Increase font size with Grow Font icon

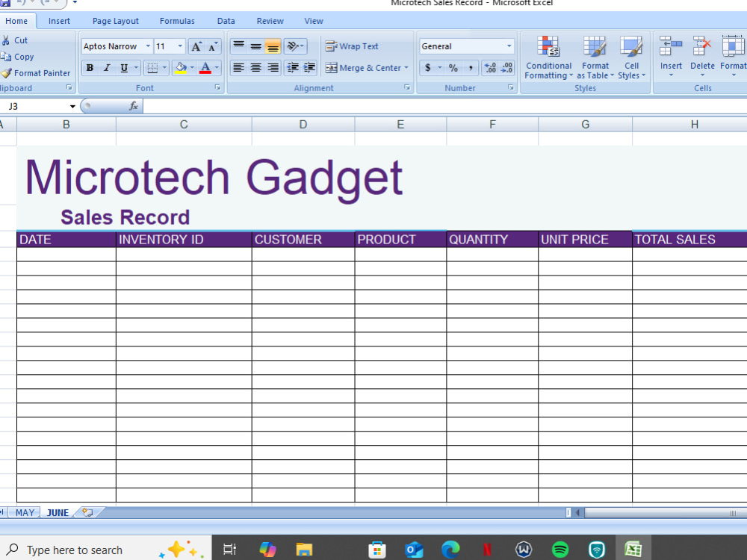(196, 46)
